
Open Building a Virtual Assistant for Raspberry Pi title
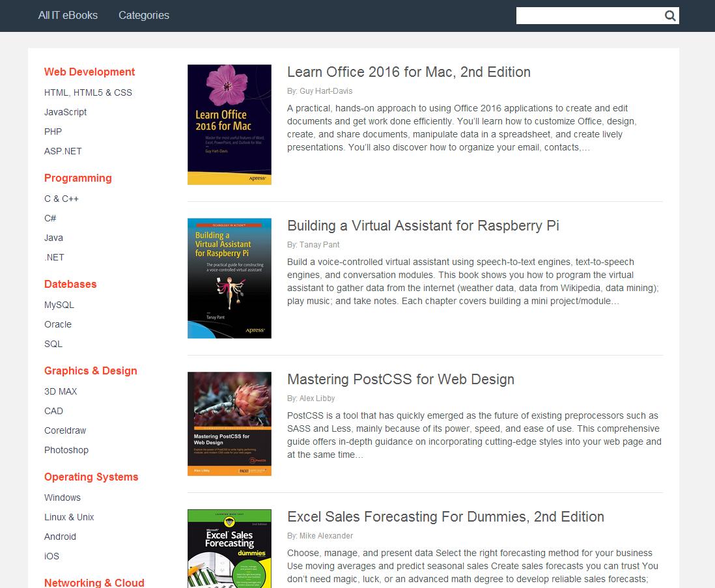[423, 225]
